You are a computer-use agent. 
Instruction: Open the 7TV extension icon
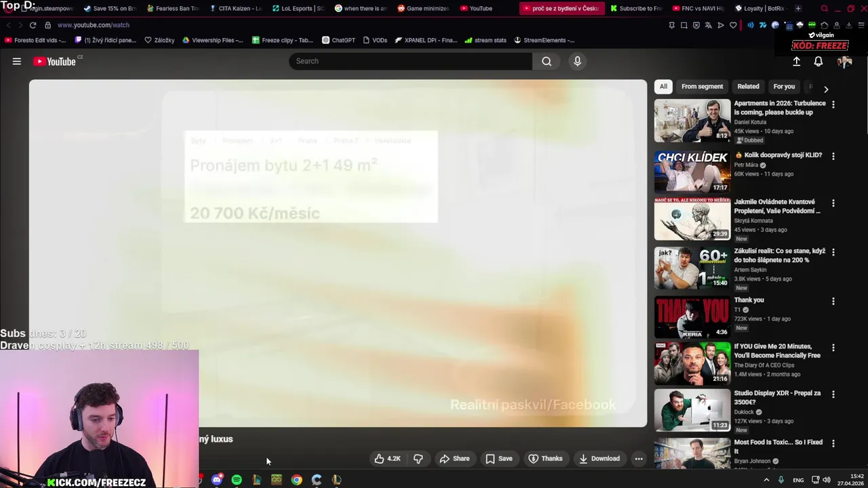click(x=763, y=25)
